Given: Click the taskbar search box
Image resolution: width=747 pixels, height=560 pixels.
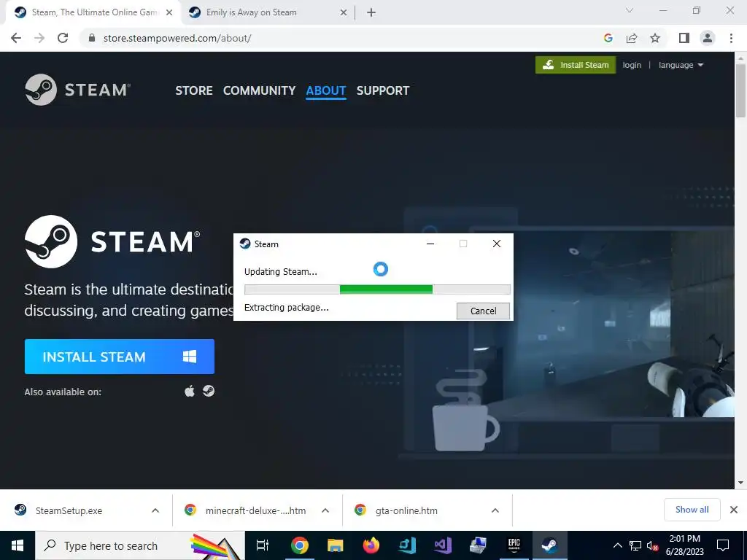Looking at the screenshot, I should pos(140,545).
